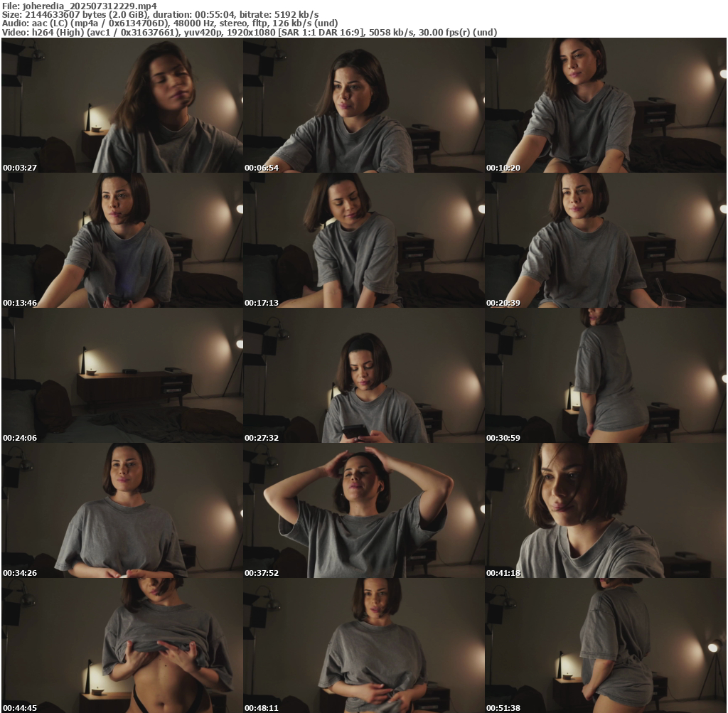
Task: Select the Size and duration info line
Action: click(x=160, y=14)
